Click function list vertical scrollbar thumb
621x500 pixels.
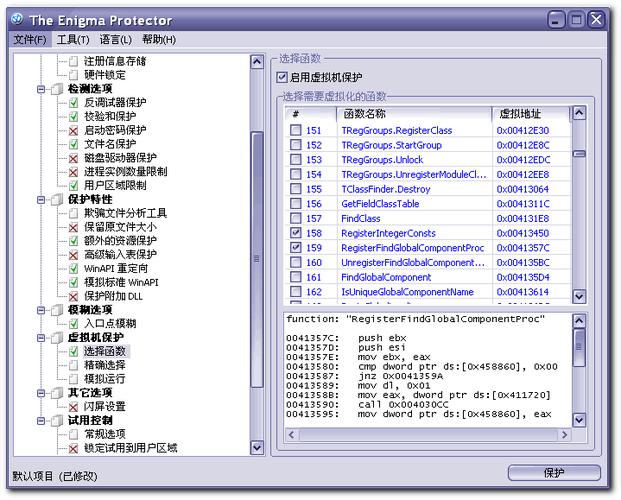(579, 154)
